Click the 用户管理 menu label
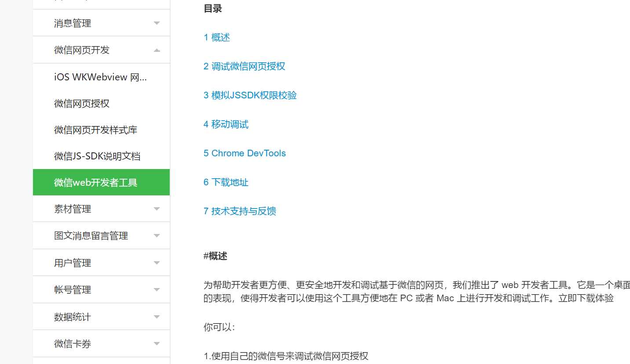630x364 pixels. coord(73,263)
